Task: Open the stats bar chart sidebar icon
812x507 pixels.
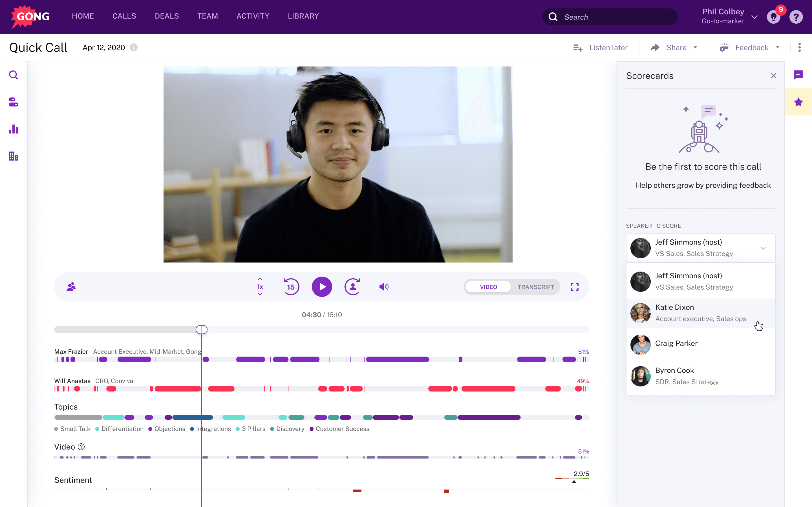Action: pos(14,129)
